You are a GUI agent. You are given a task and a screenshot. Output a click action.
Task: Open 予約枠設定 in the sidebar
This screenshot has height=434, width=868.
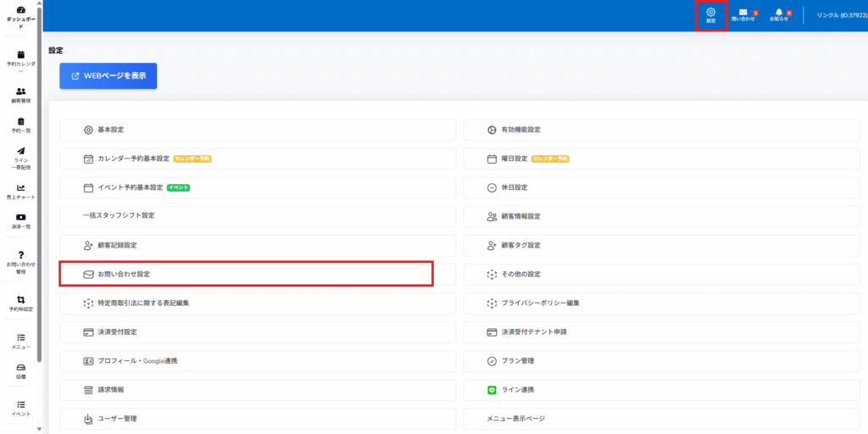(x=20, y=303)
